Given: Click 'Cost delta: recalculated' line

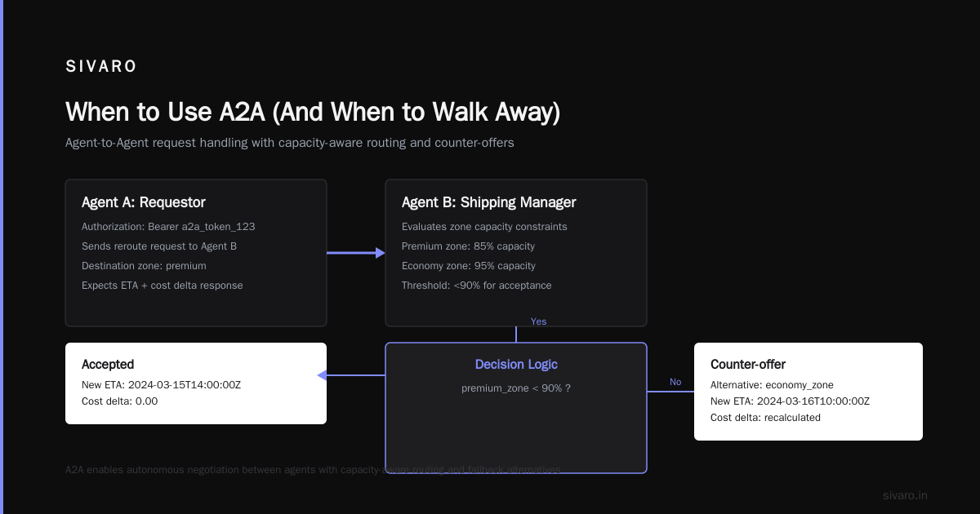Looking at the screenshot, I should tap(765, 418).
